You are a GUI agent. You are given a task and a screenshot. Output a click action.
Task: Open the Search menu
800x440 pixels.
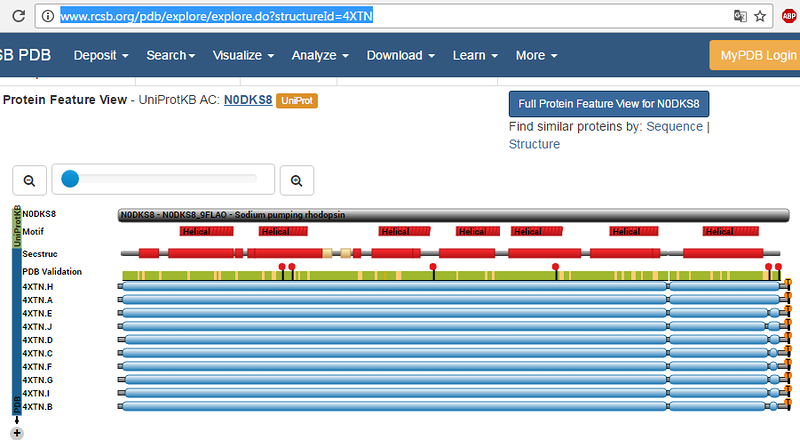click(170, 56)
